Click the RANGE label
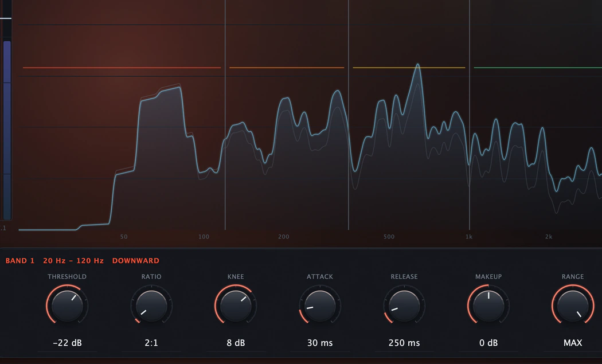The width and height of the screenshot is (602, 364). [x=573, y=276]
